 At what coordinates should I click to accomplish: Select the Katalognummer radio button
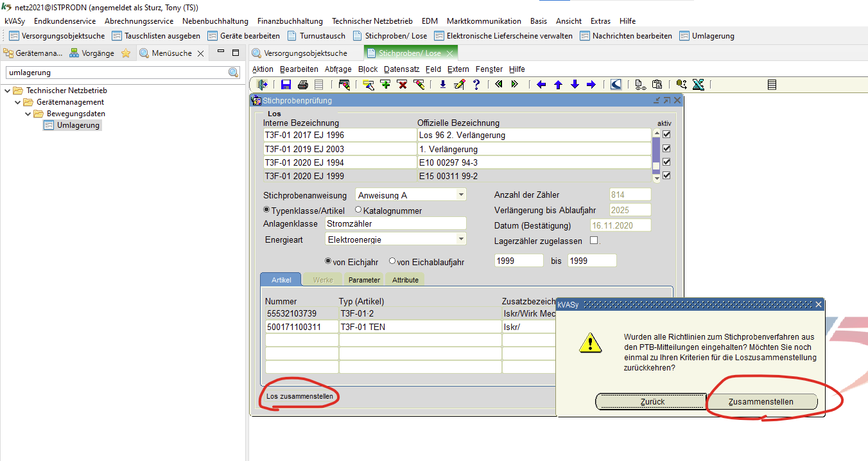[x=358, y=210]
